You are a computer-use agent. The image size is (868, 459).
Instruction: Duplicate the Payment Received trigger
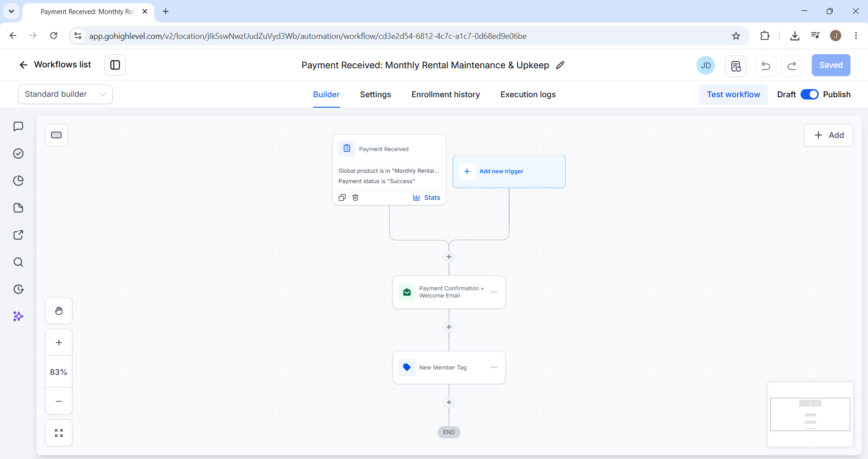[x=342, y=198]
